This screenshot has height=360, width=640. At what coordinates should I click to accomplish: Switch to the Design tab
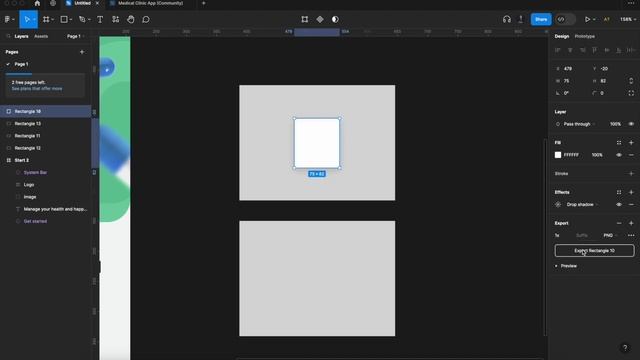point(562,36)
